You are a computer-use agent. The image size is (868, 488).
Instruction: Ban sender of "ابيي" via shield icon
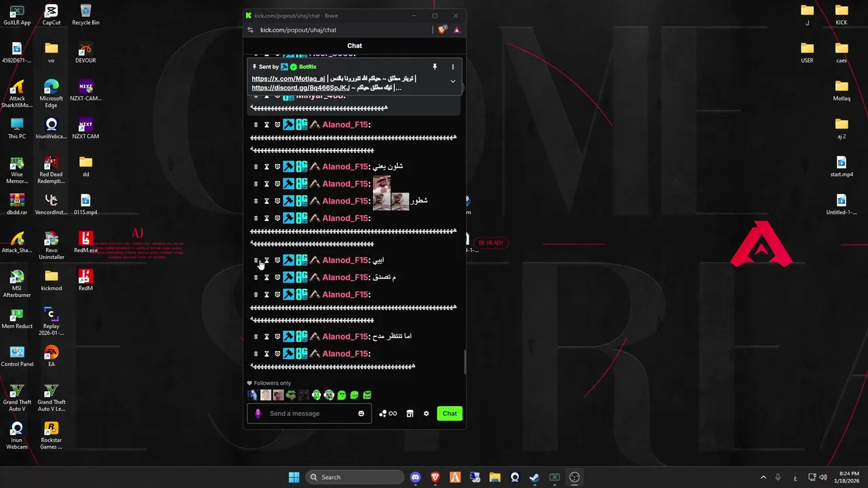(277, 260)
